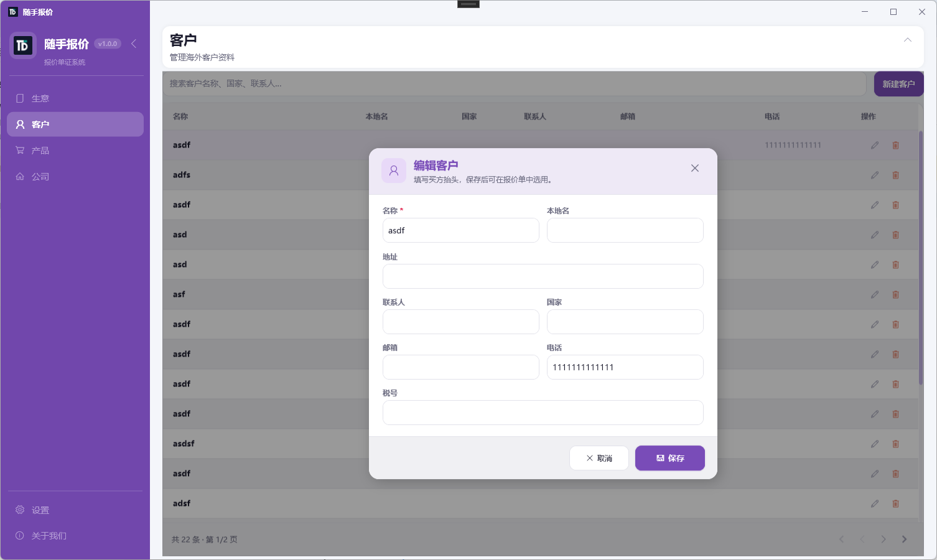Click the table's vertical scrollbar
The image size is (937, 560).
pos(921,258)
